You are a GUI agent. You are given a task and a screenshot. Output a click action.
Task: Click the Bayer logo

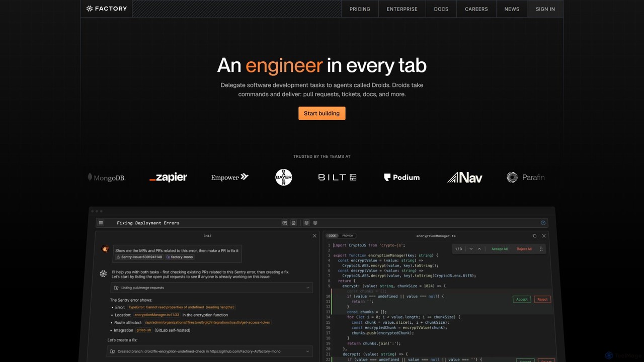(284, 177)
